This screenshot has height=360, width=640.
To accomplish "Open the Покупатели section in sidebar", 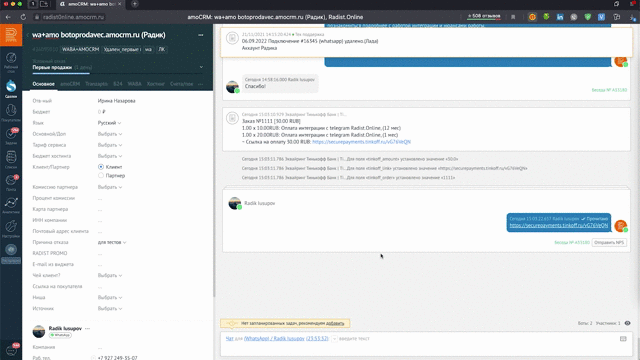I will pyautogui.click(x=11, y=113).
